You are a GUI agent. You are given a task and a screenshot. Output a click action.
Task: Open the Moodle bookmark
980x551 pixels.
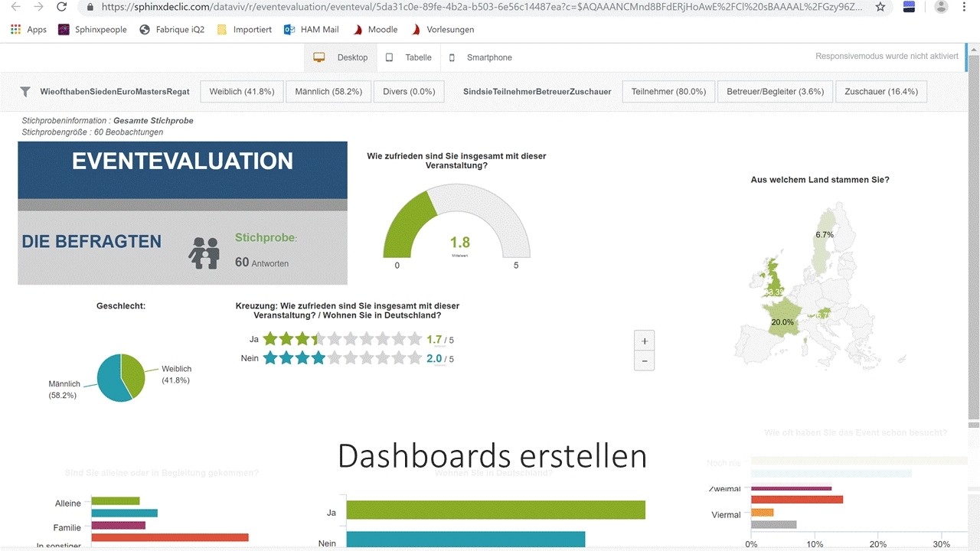click(x=375, y=30)
